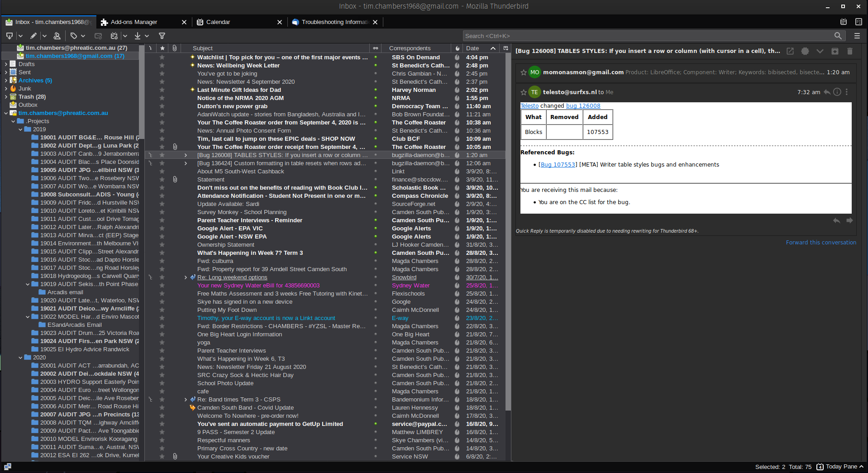Delete the message using the trash icon
Screen dimensions: 868x473
click(x=850, y=51)
